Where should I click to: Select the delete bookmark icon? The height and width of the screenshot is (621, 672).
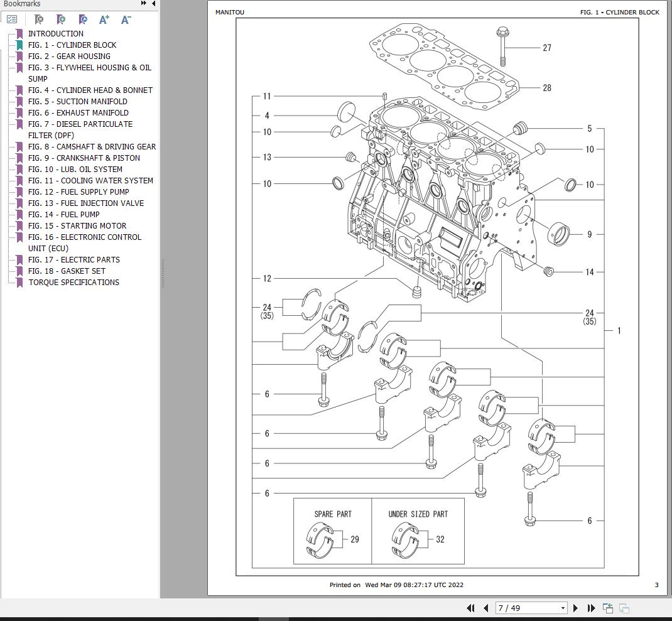[x=39, y=19]
